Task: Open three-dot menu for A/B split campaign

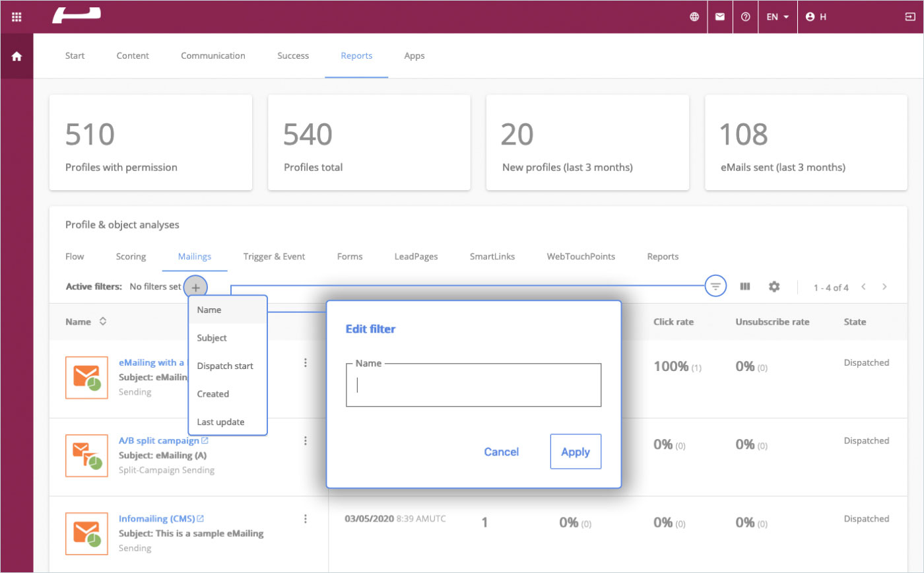Action: point(305,441)
